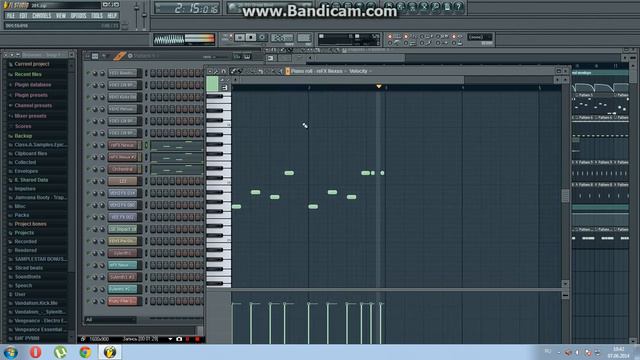Click the orange Piano roll title icon
Viewport: 640px width, 360px height.
coord(288,71)
